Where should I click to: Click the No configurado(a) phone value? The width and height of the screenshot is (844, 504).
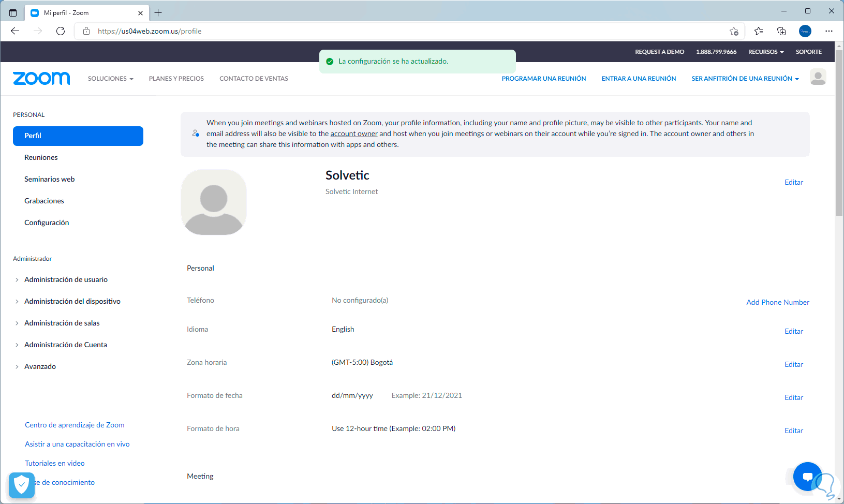[360, 300]
